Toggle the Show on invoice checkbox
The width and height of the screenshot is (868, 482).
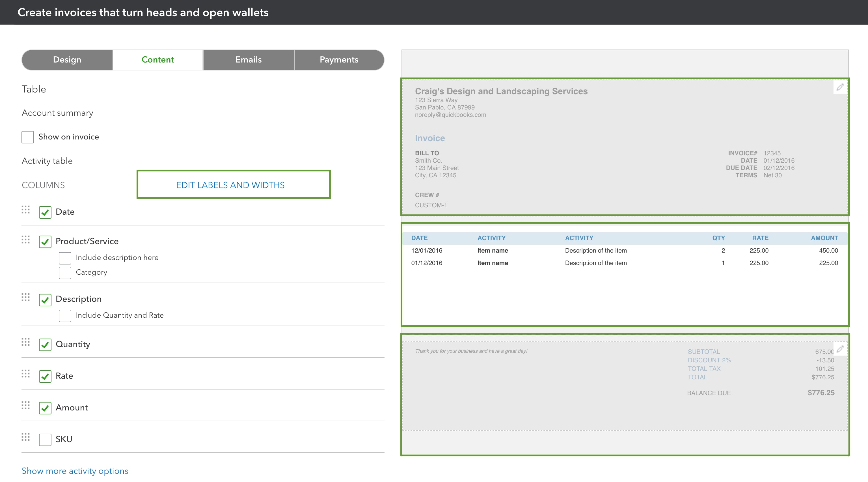28,137
